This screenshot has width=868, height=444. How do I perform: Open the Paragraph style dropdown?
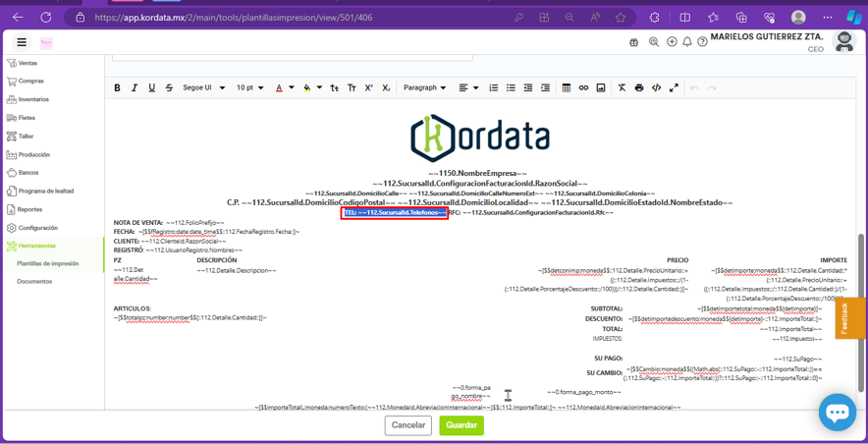click(424, 88)
